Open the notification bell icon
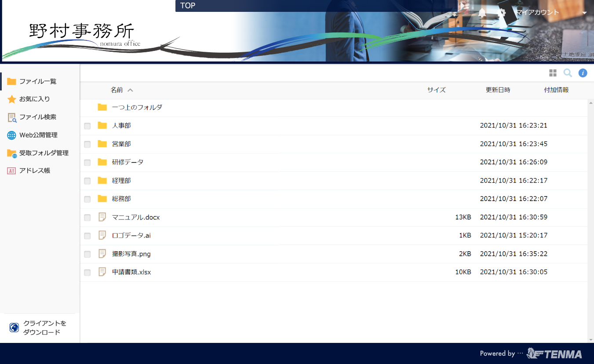 coord(482,13)
